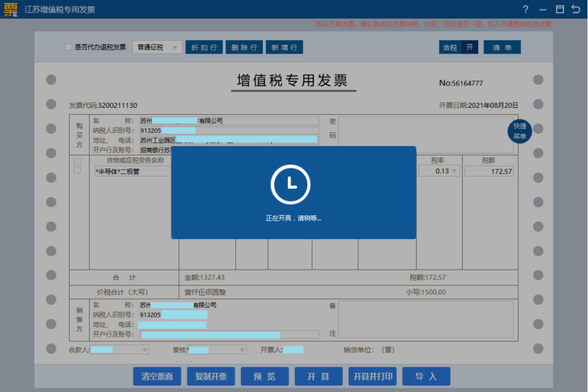
Task: Click the red warning notice text at top
Action: click(x=433, y=24)
